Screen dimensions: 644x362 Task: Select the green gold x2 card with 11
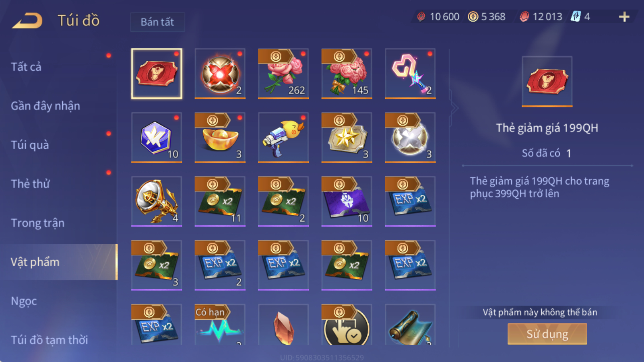click(x=220, y=202)
